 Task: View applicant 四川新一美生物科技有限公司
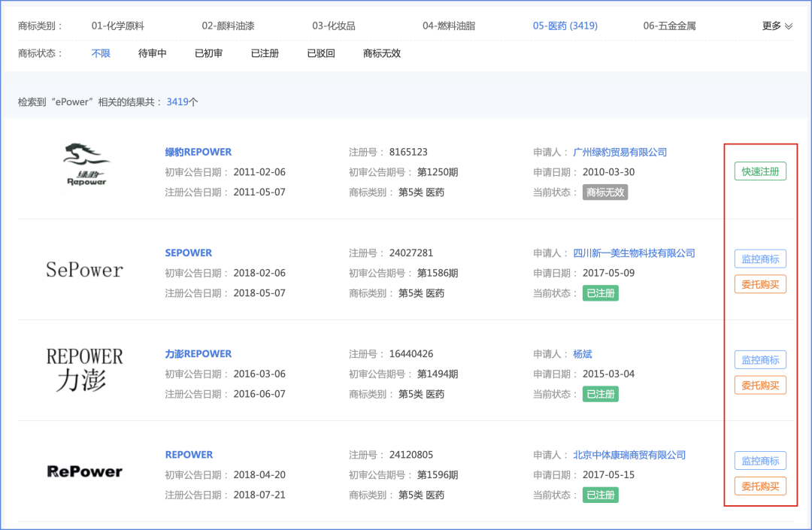(634, 253)
